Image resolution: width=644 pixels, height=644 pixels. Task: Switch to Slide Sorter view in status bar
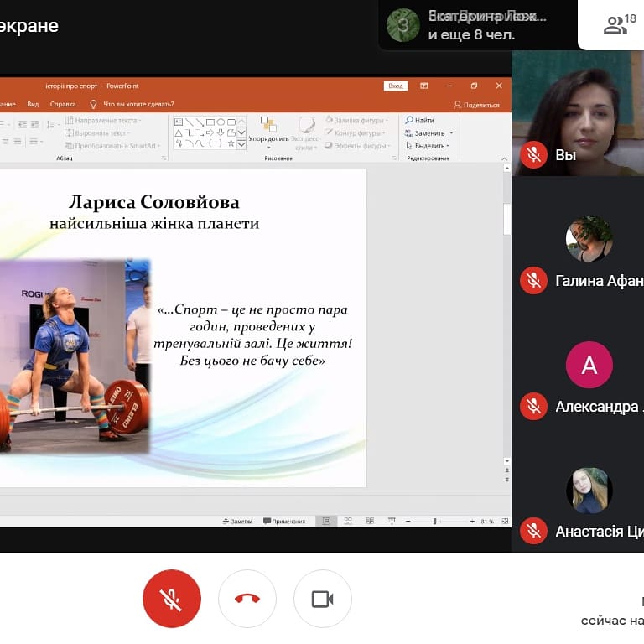coord(348,522)
